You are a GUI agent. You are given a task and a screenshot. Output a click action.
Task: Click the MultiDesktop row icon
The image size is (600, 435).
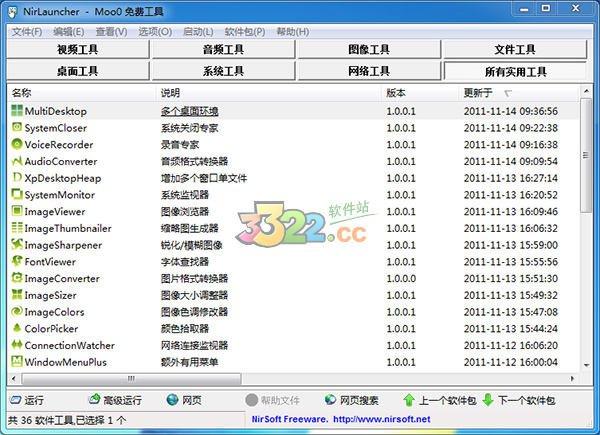pyautogui.click(x=17, y=111)
